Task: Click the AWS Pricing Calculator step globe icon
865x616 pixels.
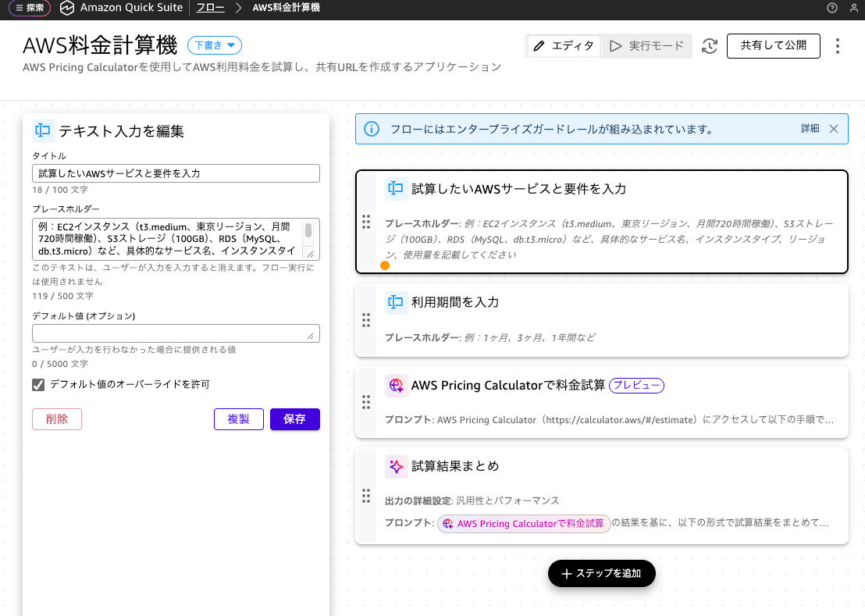Action: (396, 385)
